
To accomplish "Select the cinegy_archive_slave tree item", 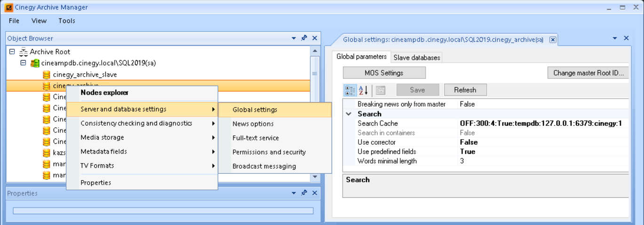I will point(85,75).
